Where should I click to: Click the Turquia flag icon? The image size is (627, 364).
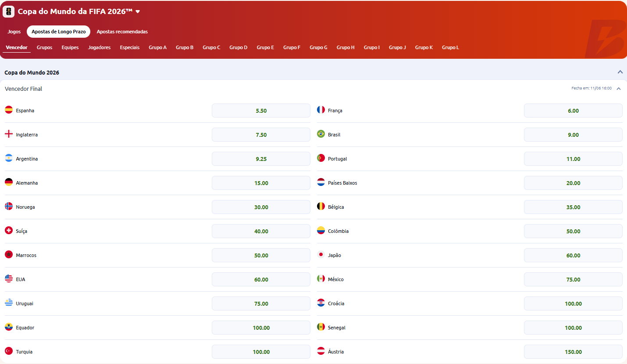click(x=9, y=351)
